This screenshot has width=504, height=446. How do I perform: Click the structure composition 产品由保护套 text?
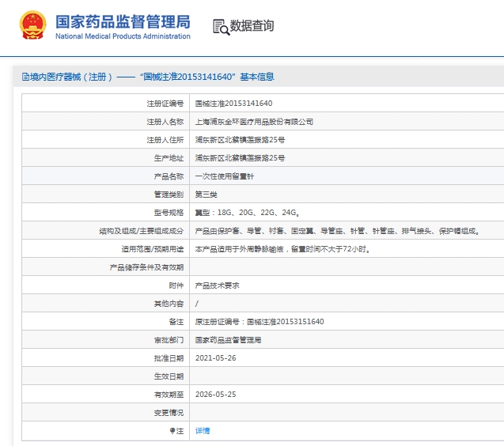pyautogui.click(x=338, y=231)
